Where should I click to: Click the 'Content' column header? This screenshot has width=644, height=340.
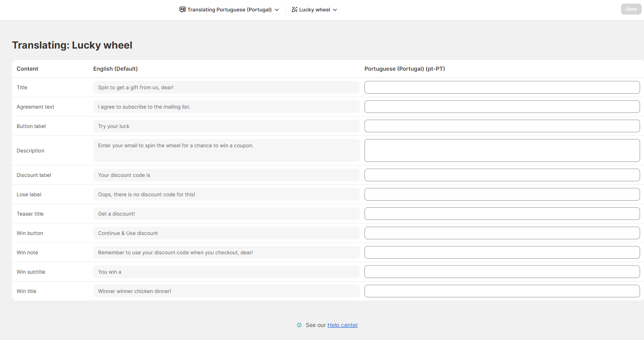pyautogui.click(x=27, y=69)
